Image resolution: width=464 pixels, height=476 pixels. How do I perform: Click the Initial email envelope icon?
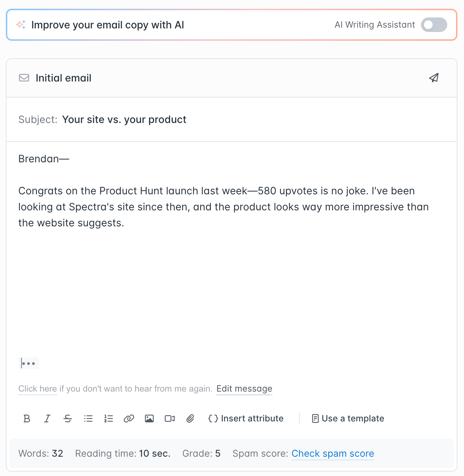click(x=24, y=78)
